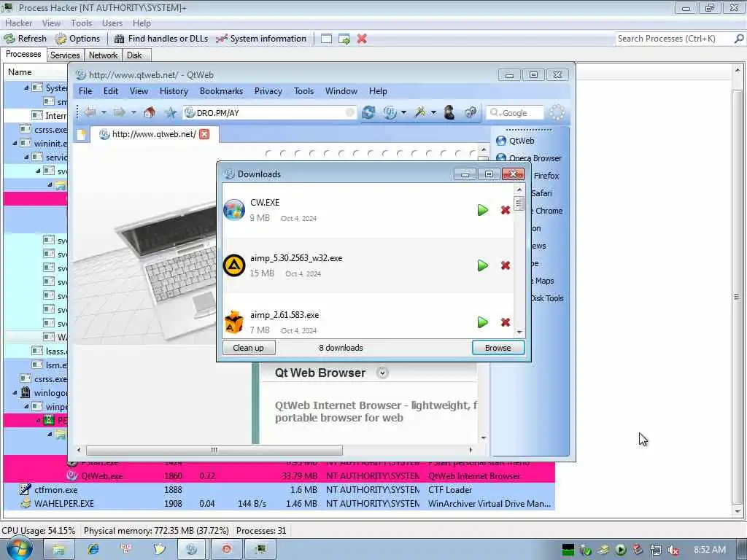Image resolution: width=747 pixels, height=560 pixels.
Task: Open the back history dropdown arrow
Action: [104, 113]
